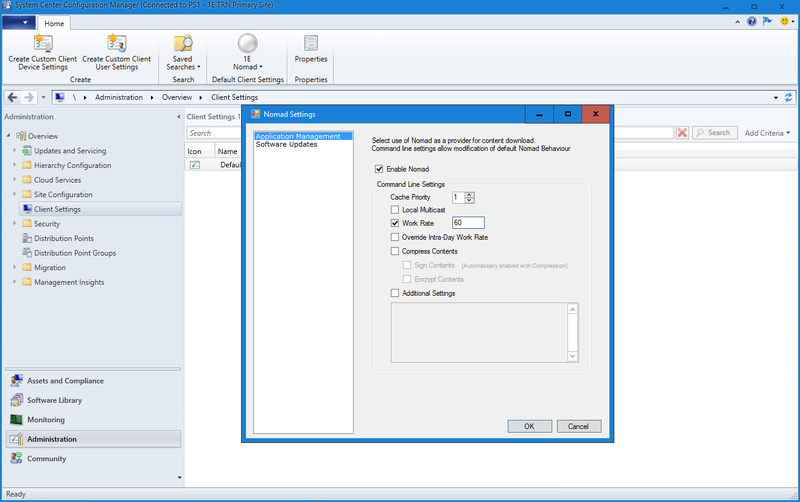Click the Work Rate input field
This screenshot has height=502, width=800.
[x=467, y=223]
